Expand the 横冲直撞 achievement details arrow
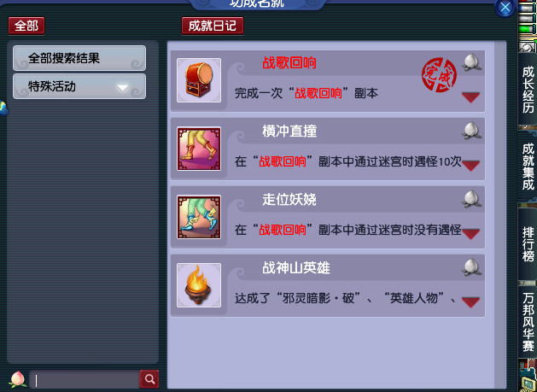 [x=470, y=166]
